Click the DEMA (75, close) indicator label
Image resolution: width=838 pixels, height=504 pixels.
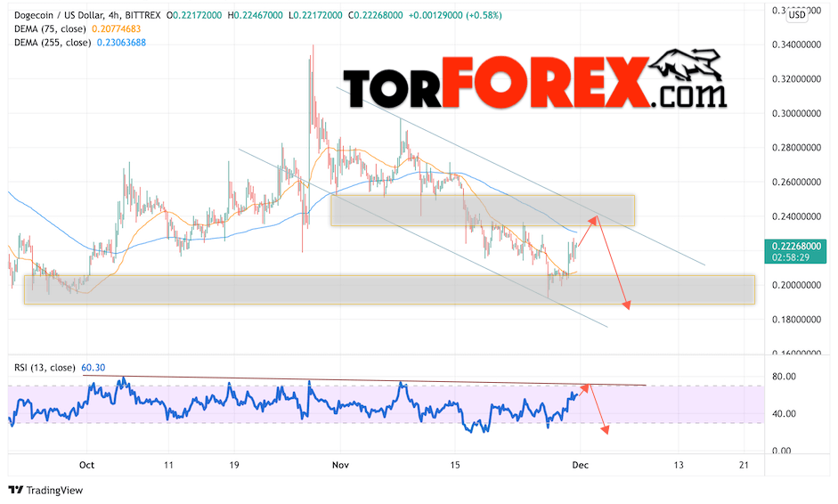(50, 28)
